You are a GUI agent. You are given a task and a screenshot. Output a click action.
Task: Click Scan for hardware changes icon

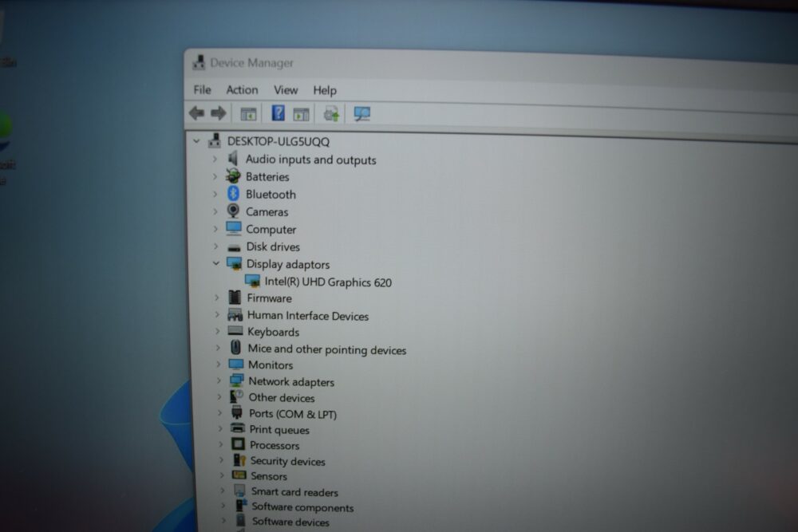[x=361, y=114]
